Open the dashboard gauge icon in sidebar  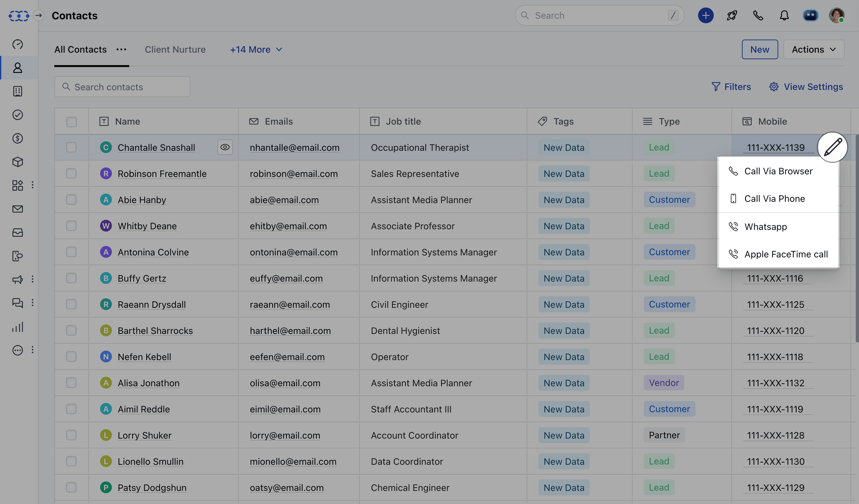click(x=17, y=44)
